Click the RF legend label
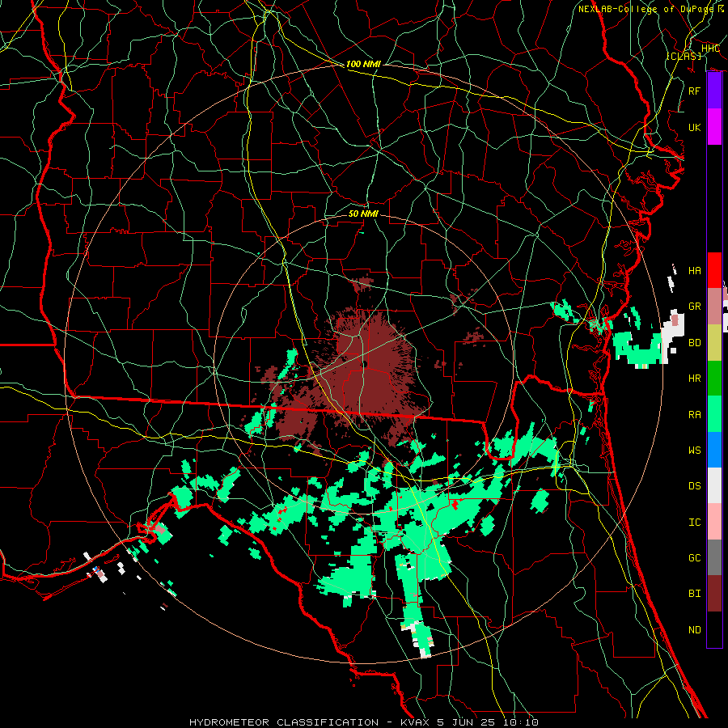 695,91
